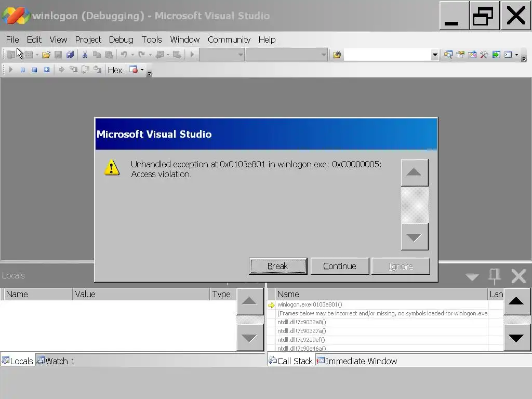Open Solution Explorer via toolbar icon

coord(448,55)
